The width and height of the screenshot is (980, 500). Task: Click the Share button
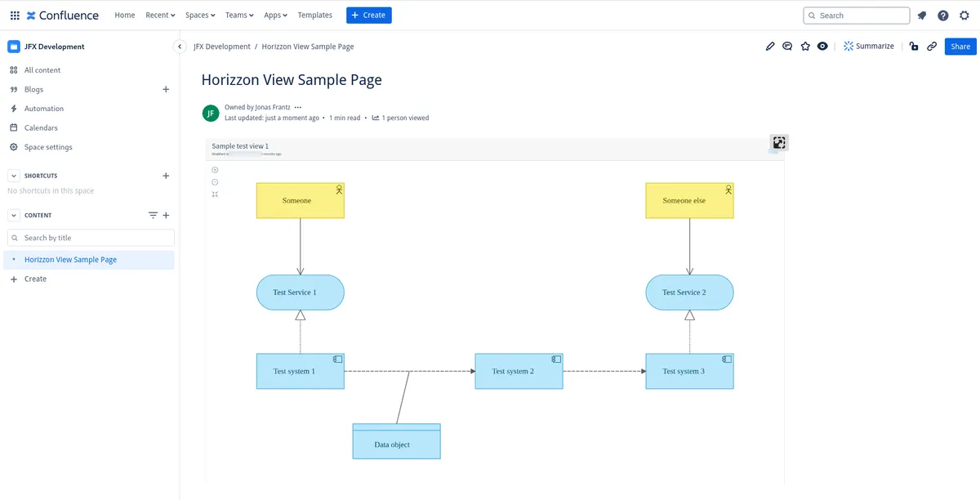coord(960,47)
